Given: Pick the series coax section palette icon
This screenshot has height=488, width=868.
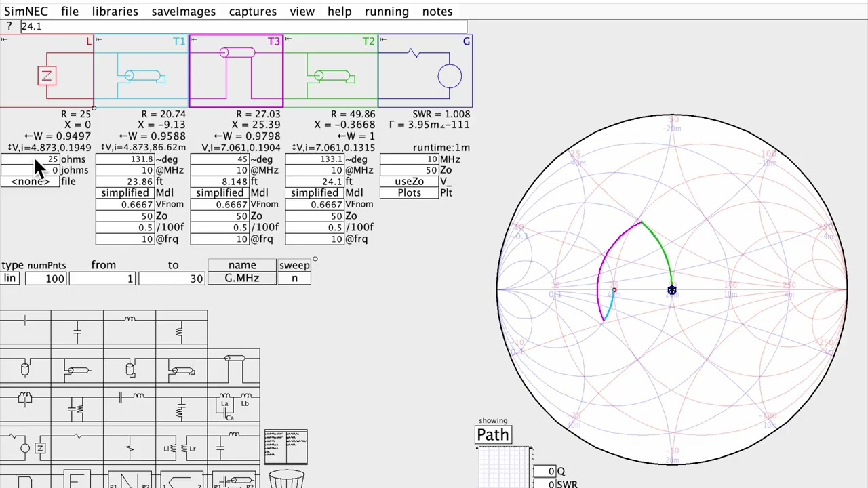Looking at the screenshot, I should point(234,369).
